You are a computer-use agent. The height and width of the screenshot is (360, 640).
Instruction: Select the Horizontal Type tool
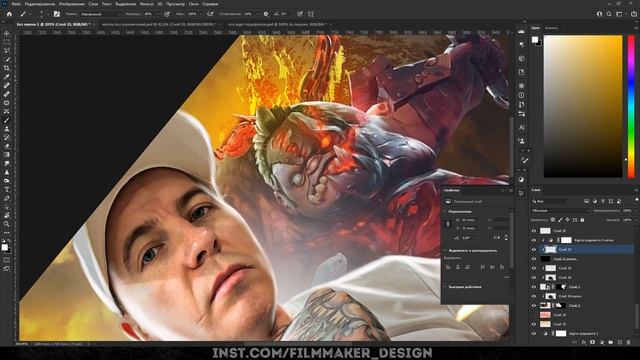(x=7, y=189)
